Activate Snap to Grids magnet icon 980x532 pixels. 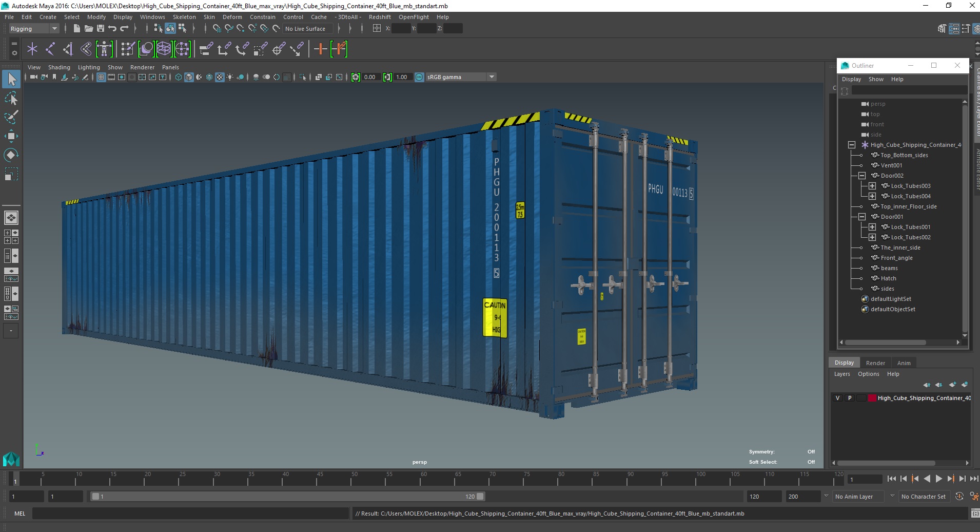pos(217,29)
